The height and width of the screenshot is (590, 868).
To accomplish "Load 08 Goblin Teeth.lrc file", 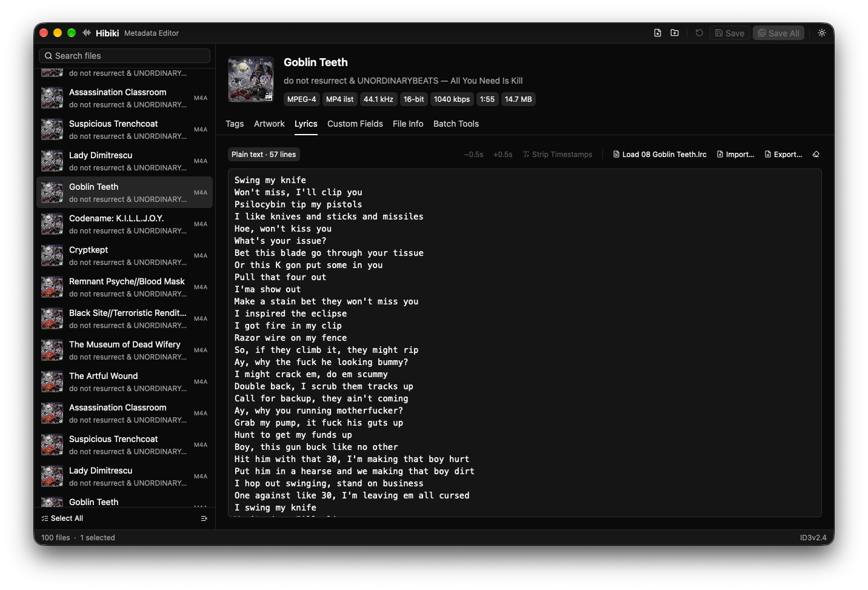I will point(659,155).
